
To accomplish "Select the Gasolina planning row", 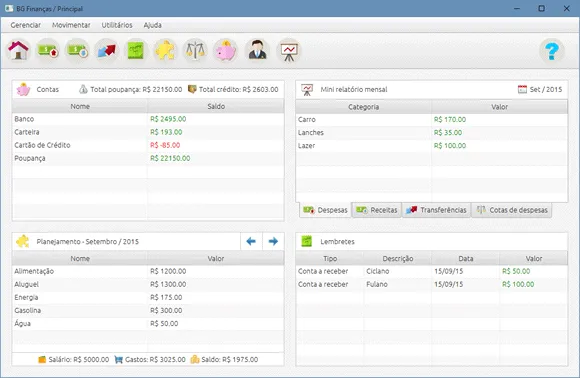I will 148,310.
